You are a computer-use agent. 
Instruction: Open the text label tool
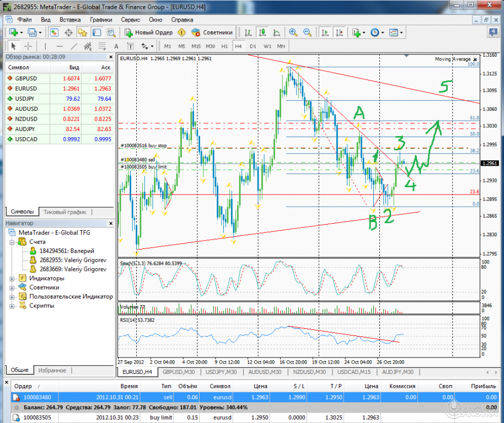pyautogui.click(x=130, y=46)
